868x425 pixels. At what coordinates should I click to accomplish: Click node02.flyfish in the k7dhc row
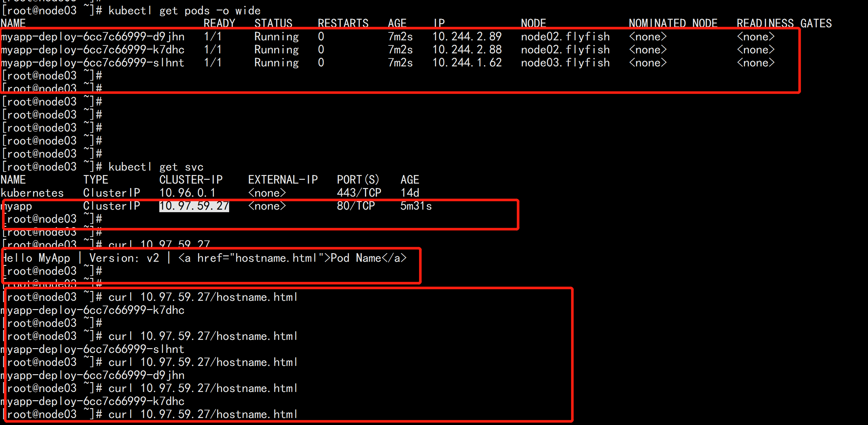click(566, 50)
